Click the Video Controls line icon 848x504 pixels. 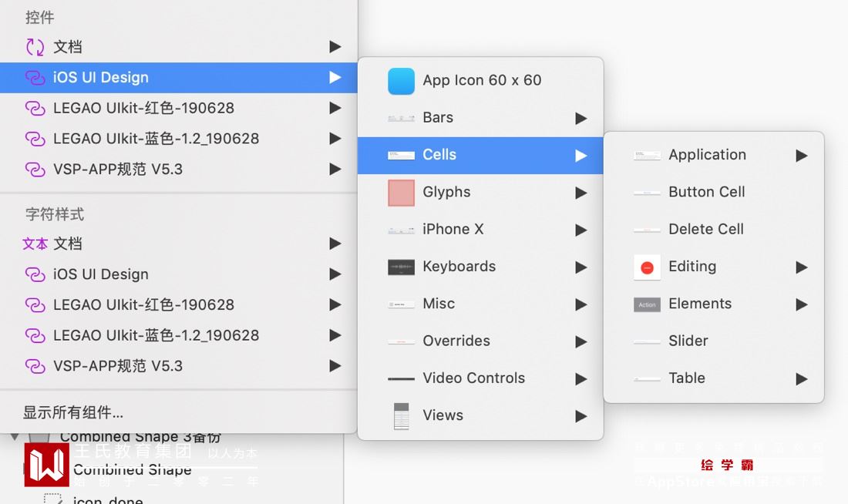(x=402, y=379)
